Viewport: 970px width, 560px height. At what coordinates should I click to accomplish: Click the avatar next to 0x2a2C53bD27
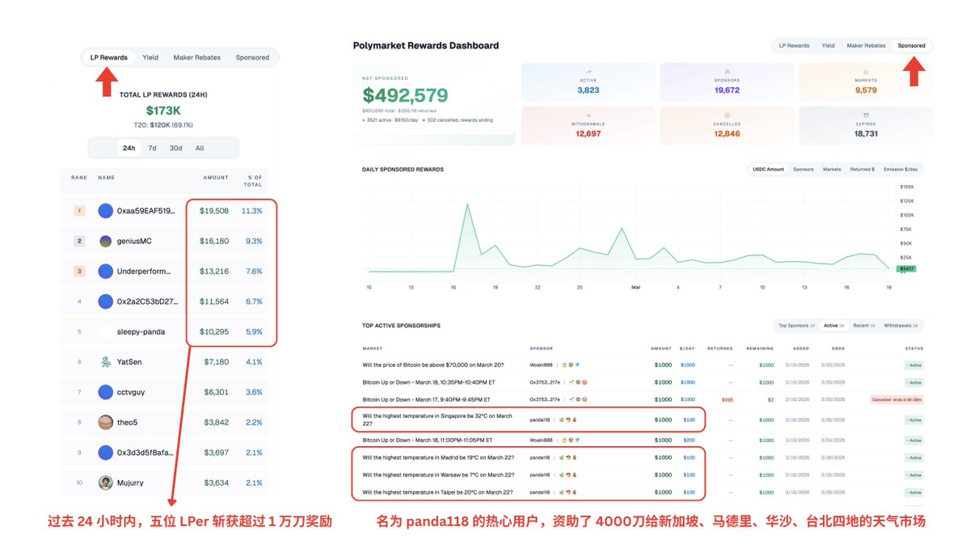[105, 301]
